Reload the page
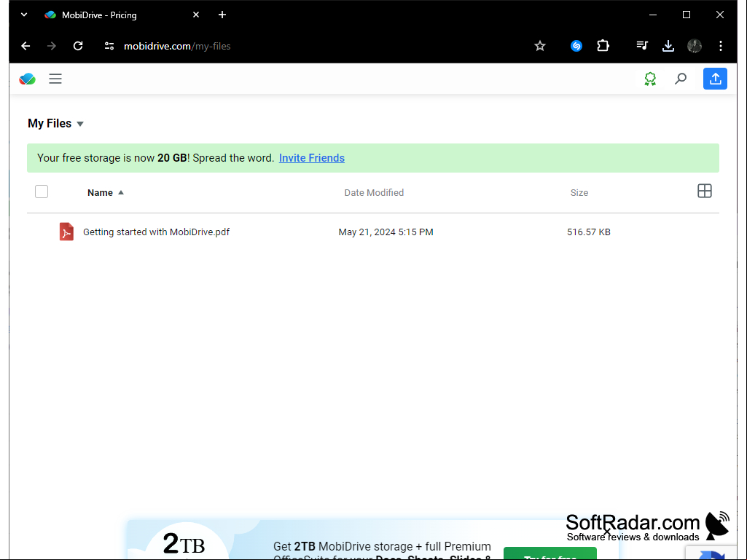The height and width of the screenshot is (560, 747). point(78,46)
